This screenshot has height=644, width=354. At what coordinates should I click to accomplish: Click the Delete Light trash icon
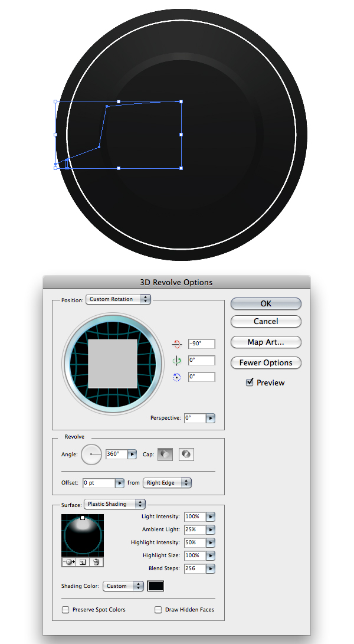click(96, 562)
